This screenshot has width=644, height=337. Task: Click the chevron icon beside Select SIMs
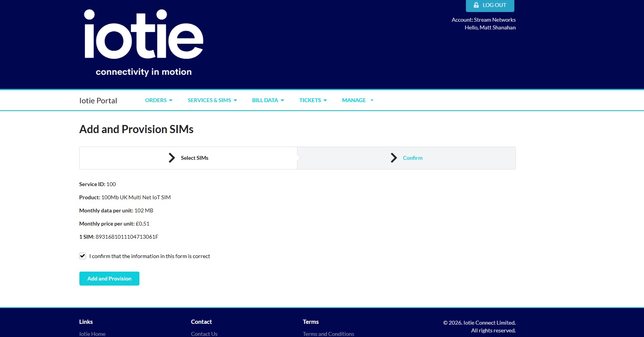coord(172,158)
